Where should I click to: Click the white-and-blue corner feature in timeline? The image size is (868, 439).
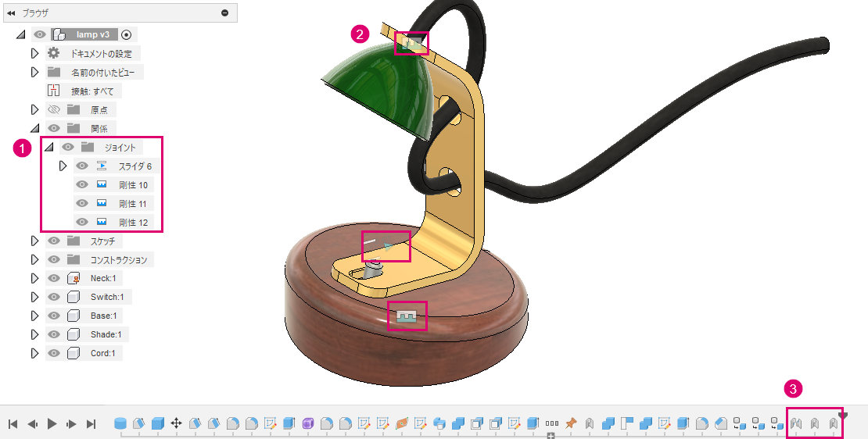click(627, 423)
